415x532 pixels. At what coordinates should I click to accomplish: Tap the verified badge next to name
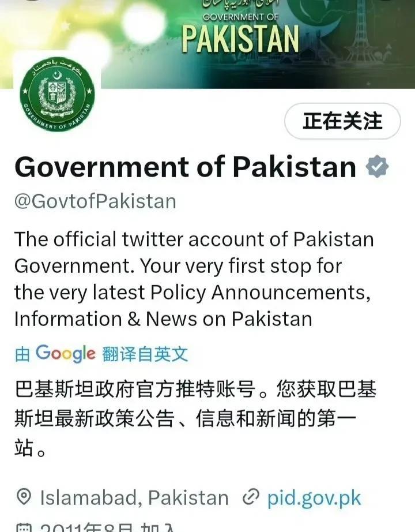377,167
